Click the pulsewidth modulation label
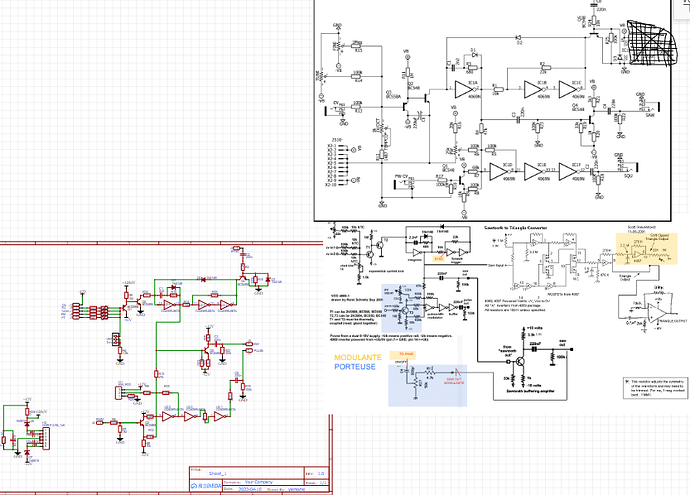The width and height of the screenshot is (690, 495). (435, 316)
